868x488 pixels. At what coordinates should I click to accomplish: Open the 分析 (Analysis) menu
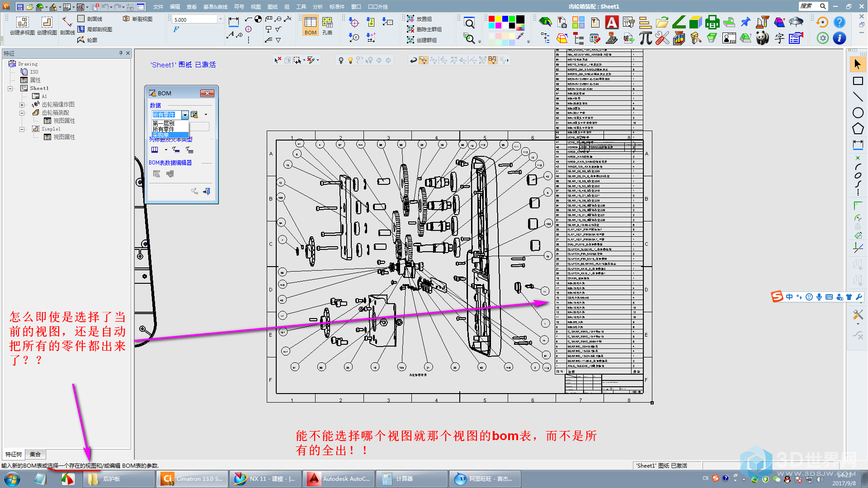click(x=318, y=7)
